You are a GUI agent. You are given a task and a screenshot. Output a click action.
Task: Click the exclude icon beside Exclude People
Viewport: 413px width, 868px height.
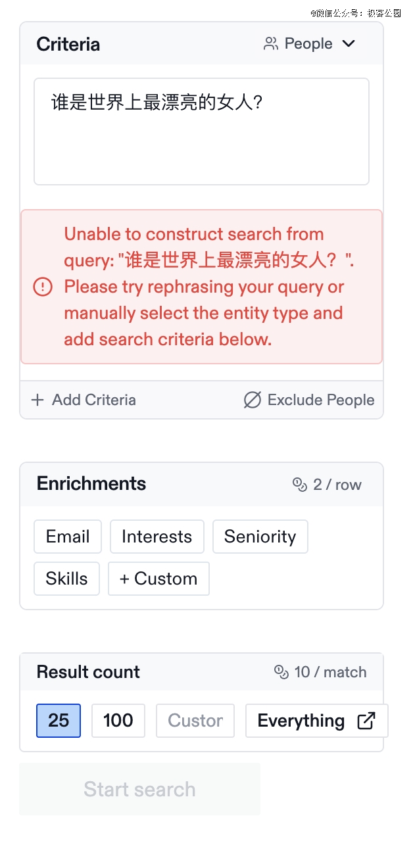coord(252,400)
